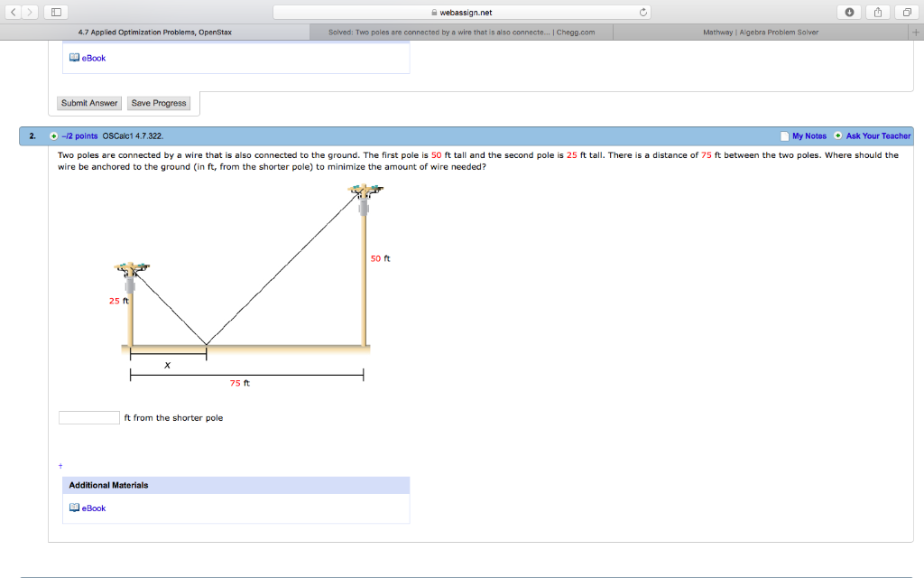
Task: Switch to the Chegg solution tab
Action: [x=461, y=32]
